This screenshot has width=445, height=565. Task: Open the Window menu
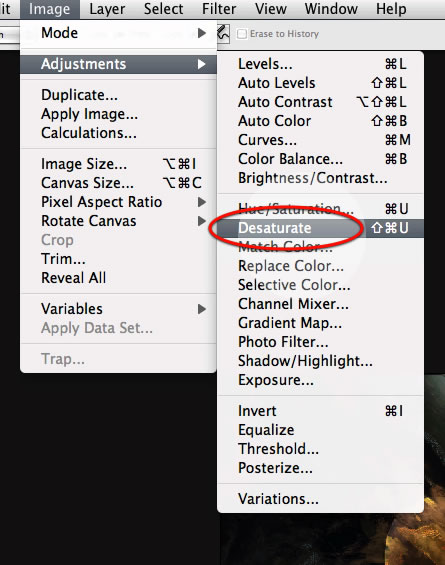point(331,9)
